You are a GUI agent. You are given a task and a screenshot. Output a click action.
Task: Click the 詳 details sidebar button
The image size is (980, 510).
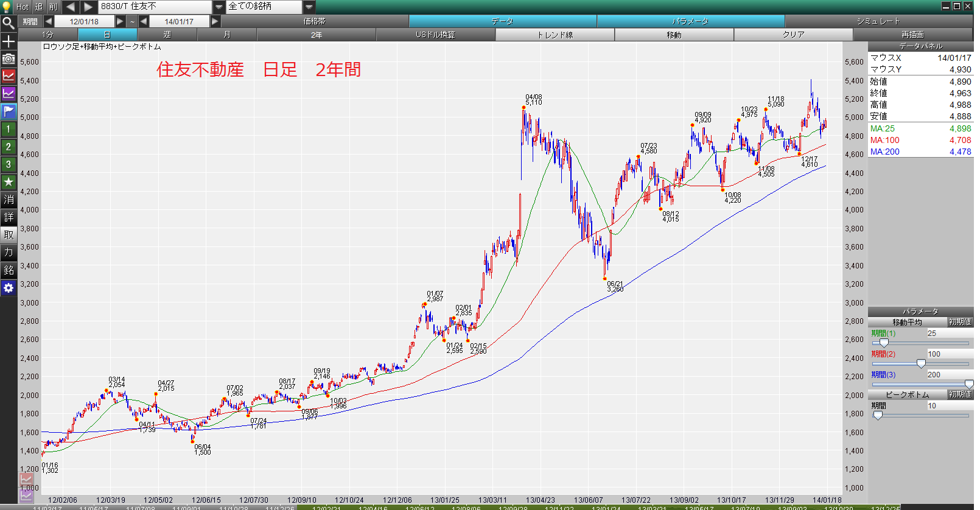click(x=9, y=217)
